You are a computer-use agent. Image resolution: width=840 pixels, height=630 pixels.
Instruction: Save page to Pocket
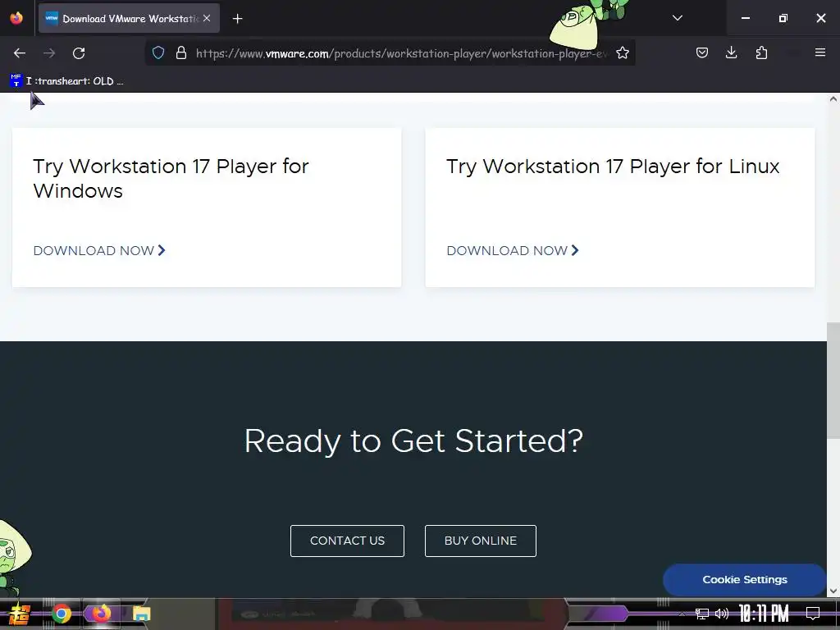coord(702,52)
